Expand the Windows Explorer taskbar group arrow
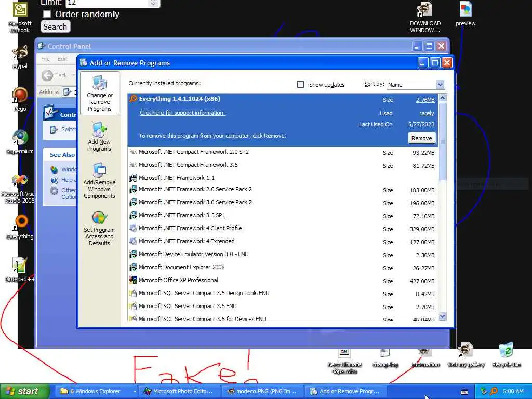 (x=135, y=391)
